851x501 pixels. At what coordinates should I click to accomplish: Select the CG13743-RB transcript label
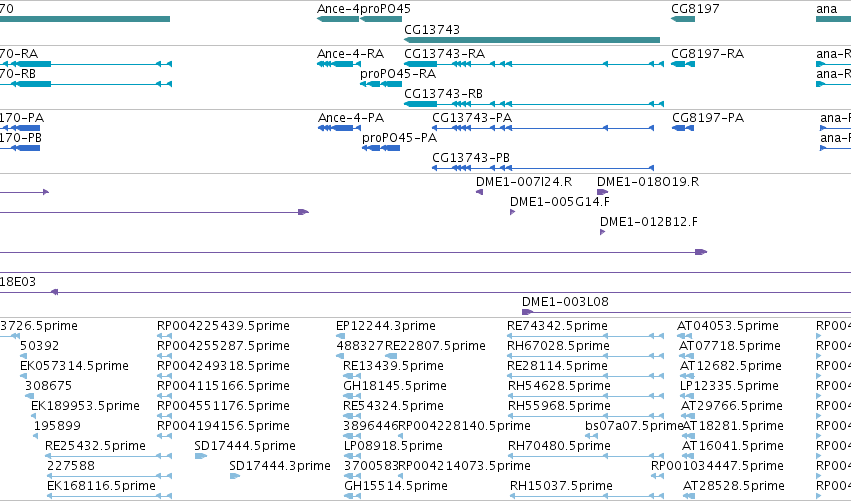[x=443, y=94]
